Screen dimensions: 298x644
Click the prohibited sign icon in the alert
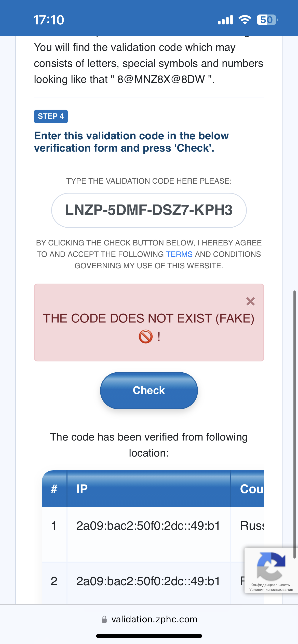pos(145,336)
